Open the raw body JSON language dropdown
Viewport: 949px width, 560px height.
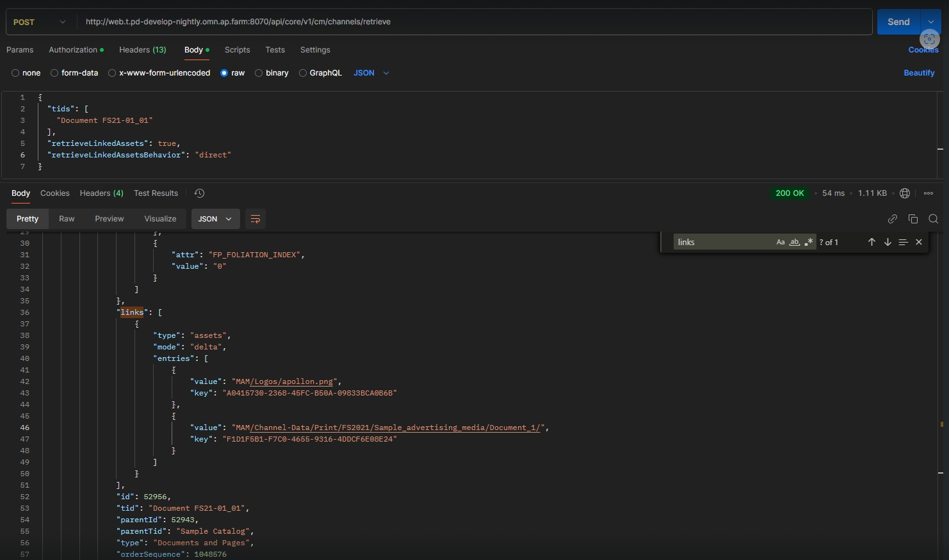pyautogui.click(x=371, y=73)
